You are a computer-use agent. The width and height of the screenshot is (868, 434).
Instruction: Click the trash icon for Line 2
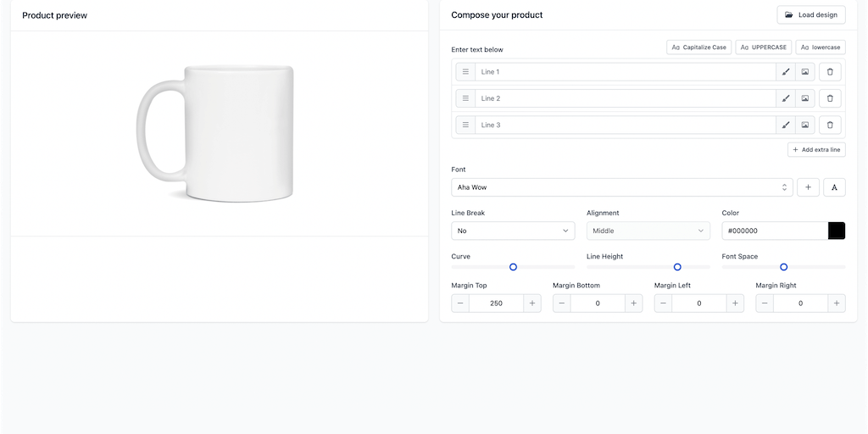pos(830,98)
